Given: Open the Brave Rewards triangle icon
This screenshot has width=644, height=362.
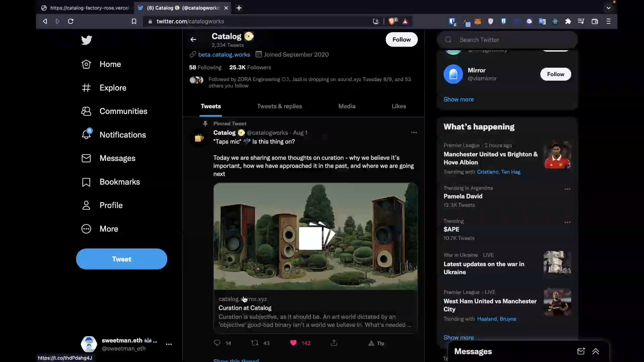Looking at the screenshot, I should coord(405,21).
